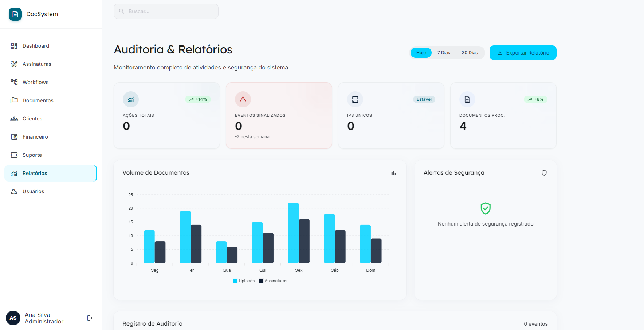Open the Usuários link

(51, 191)
